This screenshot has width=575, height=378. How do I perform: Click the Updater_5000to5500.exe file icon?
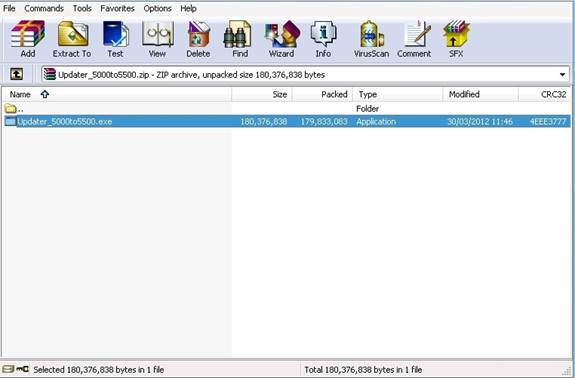(x=10, y=121)
